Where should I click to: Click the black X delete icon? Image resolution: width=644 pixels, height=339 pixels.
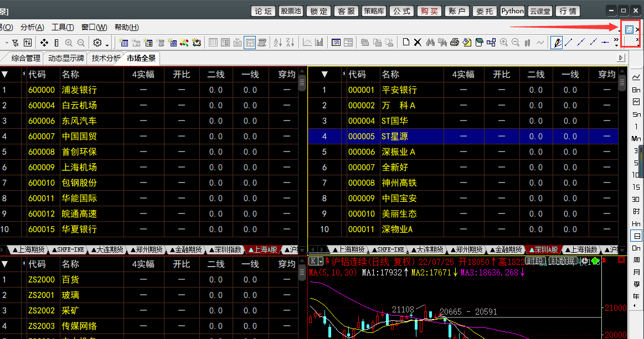(x=418, y=42)
